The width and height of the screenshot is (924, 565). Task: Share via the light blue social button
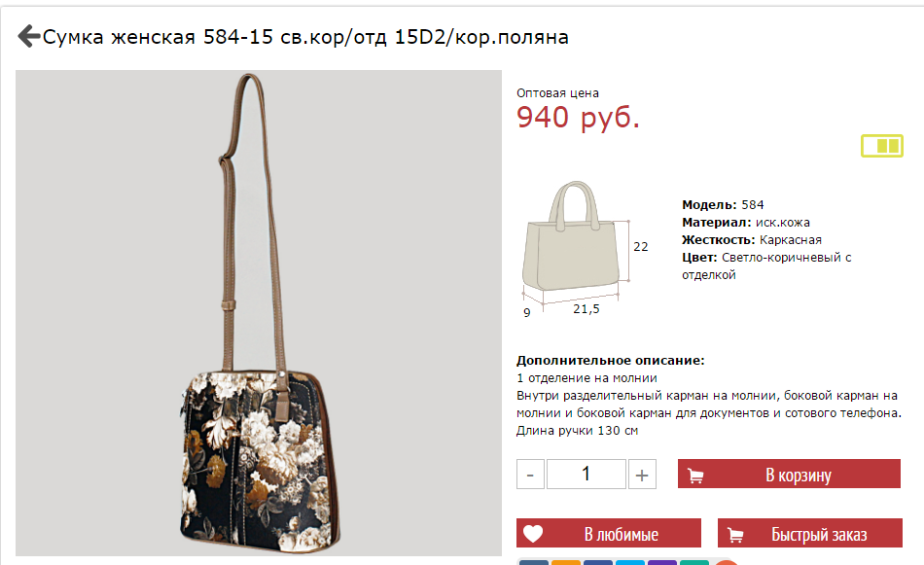(630, 563)
